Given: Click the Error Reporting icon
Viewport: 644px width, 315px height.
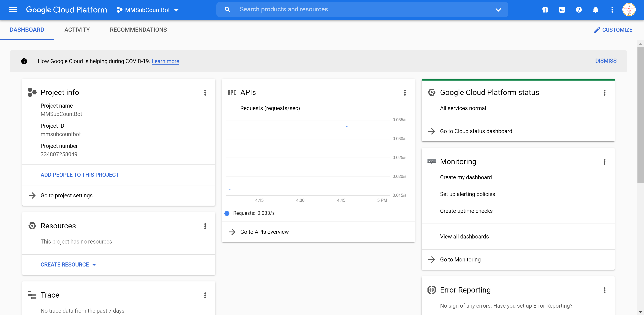Looking at the screenshot, I should point(431,290).
